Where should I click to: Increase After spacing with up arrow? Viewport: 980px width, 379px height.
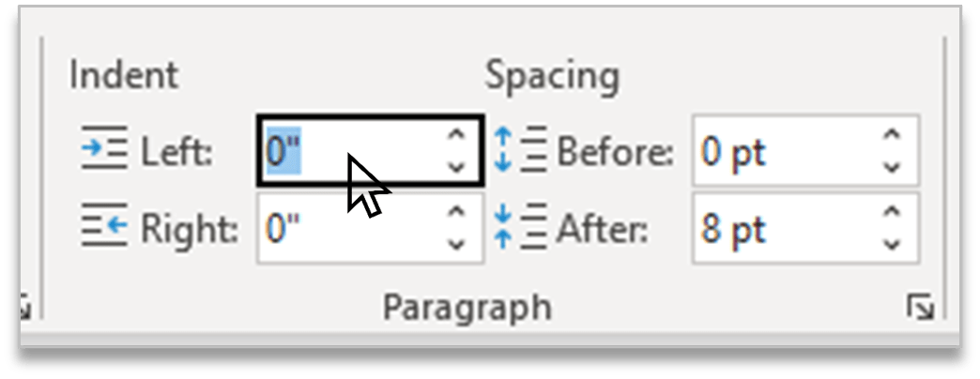coord(893,212)
